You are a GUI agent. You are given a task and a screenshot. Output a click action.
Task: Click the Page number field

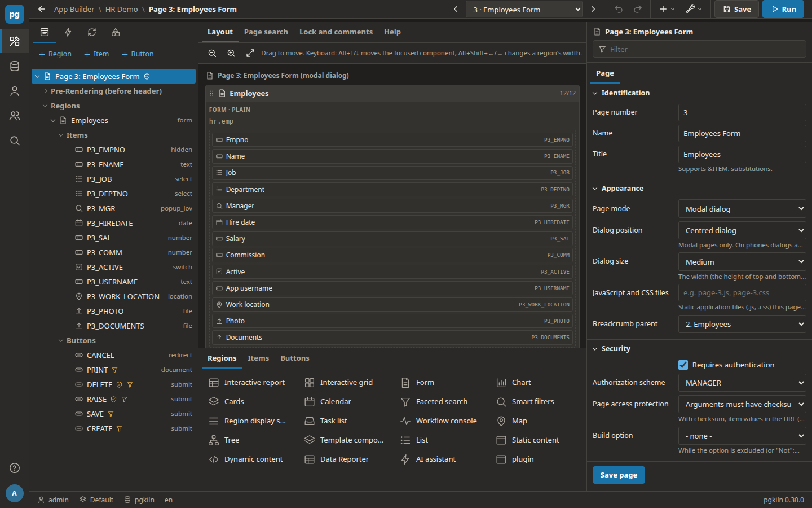click(x=742, y=112)
